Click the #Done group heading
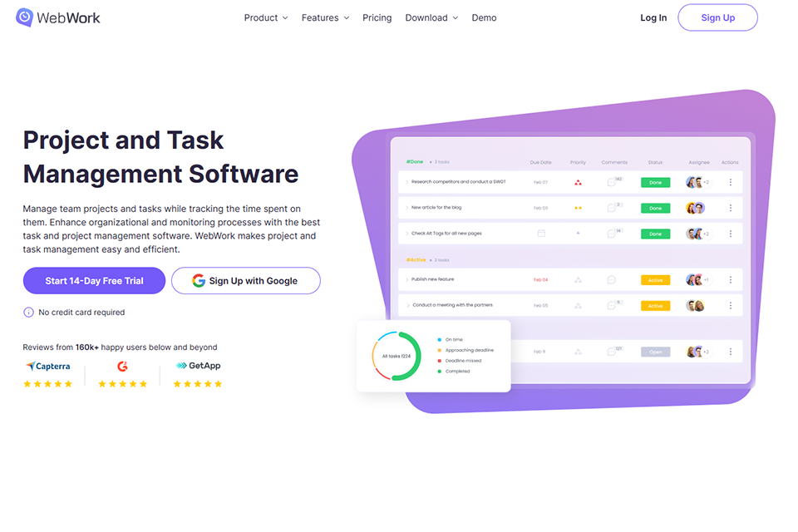 (x=414, y=162)
